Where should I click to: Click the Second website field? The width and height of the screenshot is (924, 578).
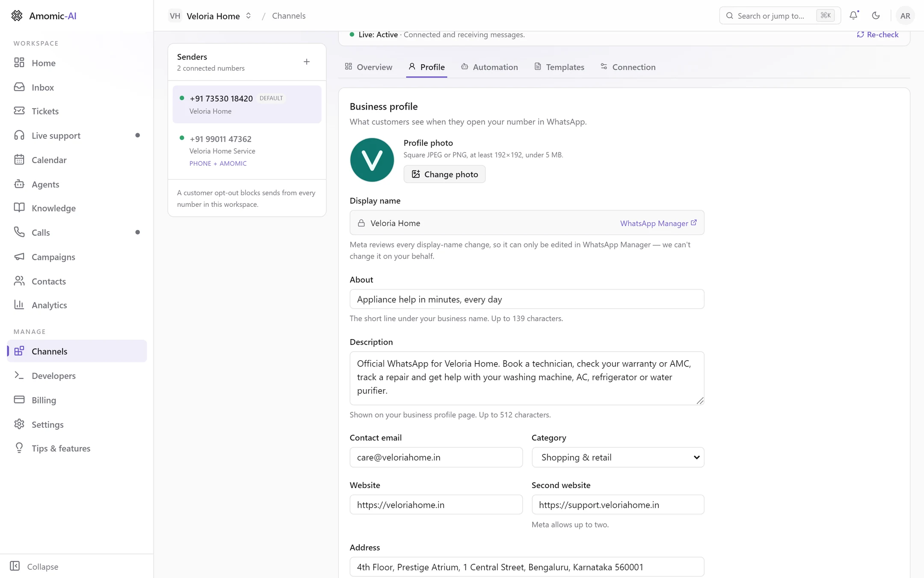tap(618, 504)
